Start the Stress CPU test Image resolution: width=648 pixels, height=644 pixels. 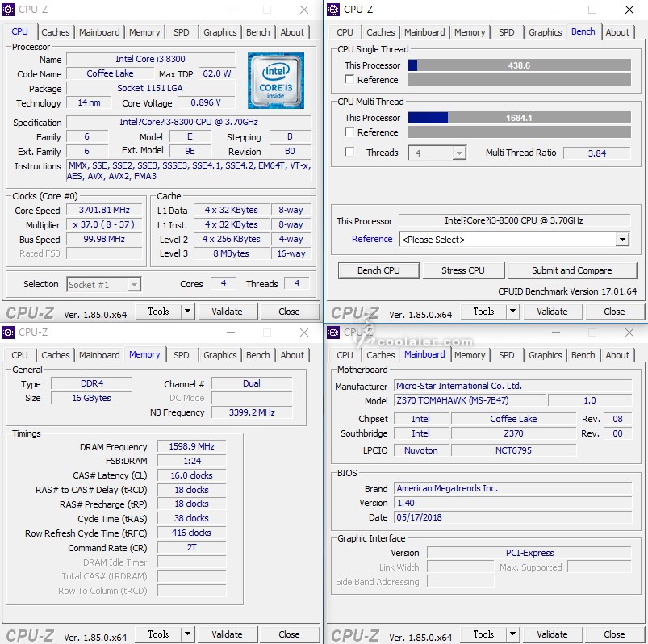(463, 270)
